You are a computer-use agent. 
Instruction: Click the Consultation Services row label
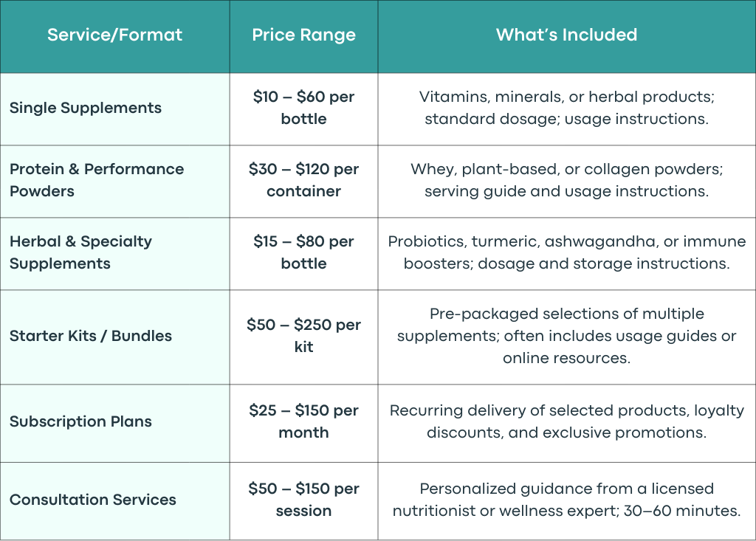pos(92,500)
